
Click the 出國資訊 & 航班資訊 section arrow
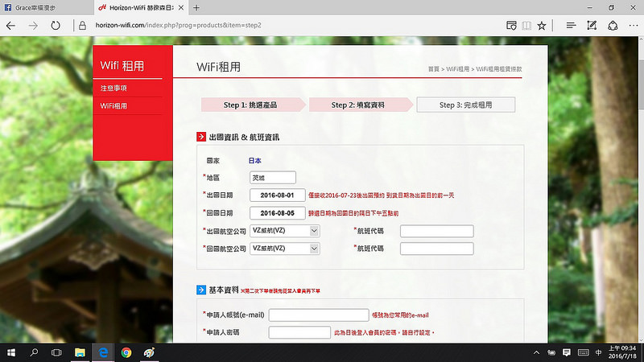click(x=201, y=137)
